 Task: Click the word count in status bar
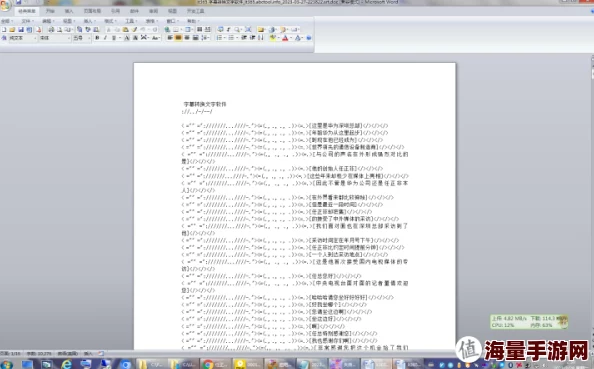(39, 353)
